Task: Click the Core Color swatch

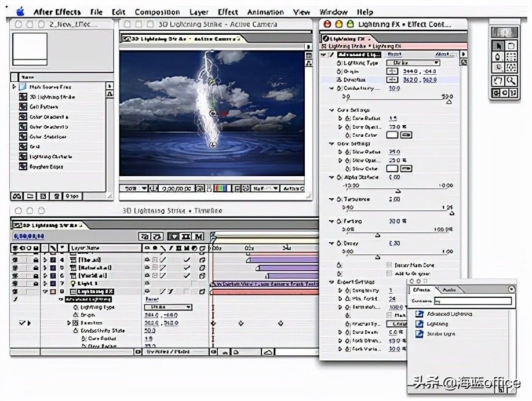Action: tap(392, 135)
